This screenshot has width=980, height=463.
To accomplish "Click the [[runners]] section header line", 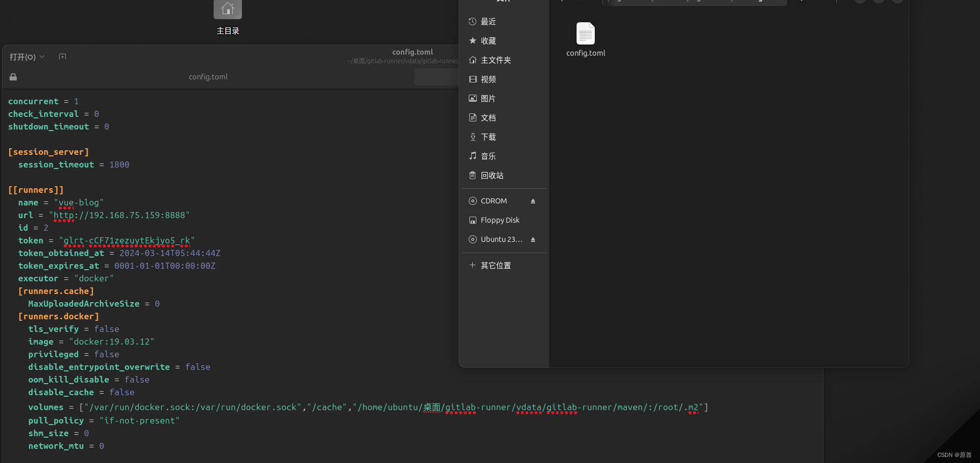I will 36,190.
